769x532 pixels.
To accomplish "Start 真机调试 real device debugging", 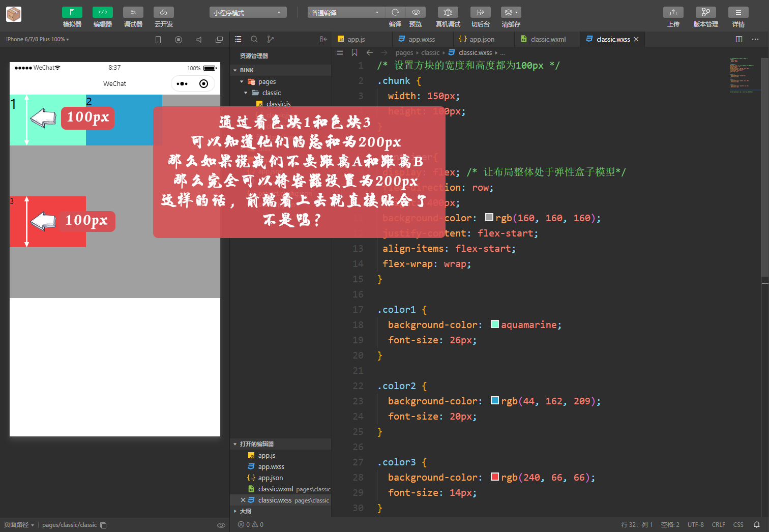I will [x=448, y=12].
